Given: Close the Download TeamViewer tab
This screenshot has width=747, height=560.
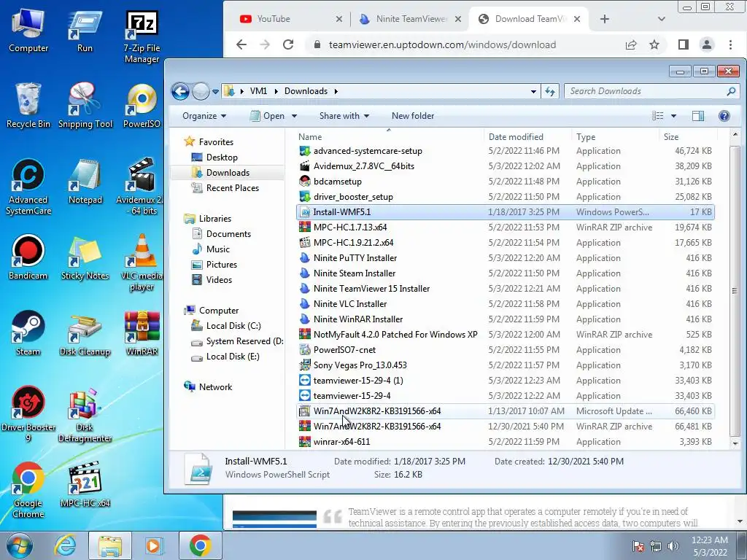Looking at the screenshot, I should coord(577,19).
